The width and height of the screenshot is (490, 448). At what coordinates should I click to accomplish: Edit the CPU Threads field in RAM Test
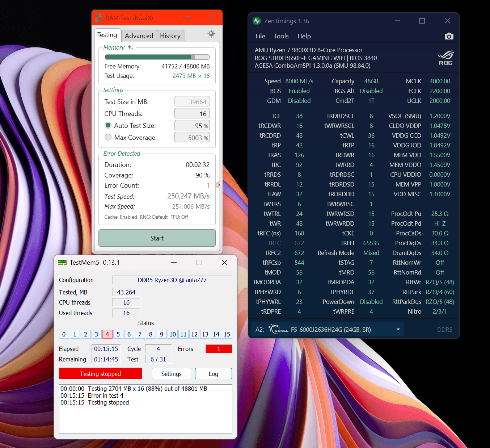[192, 114]
